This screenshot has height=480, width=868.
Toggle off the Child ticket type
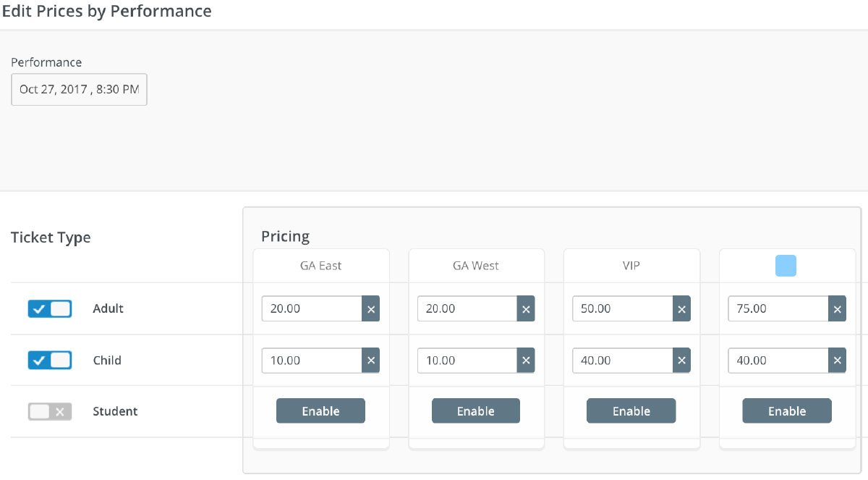(x=50, y=360)
